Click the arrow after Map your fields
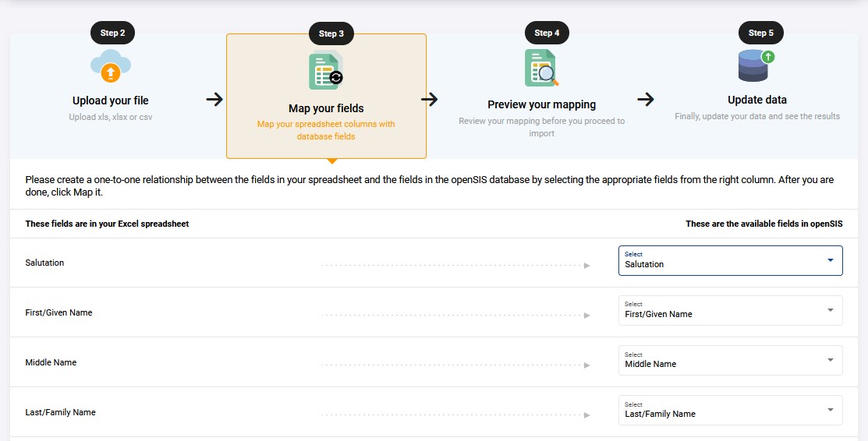The image size is (868, 441). [430, 100]
